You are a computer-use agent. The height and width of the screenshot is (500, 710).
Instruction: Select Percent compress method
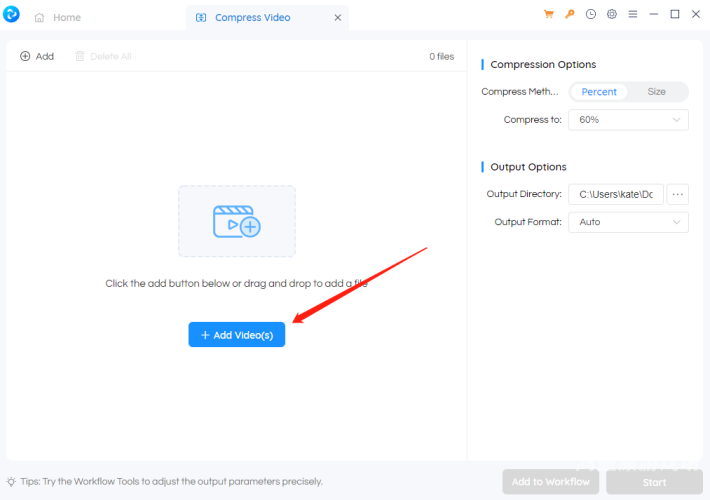coord(599,92)
